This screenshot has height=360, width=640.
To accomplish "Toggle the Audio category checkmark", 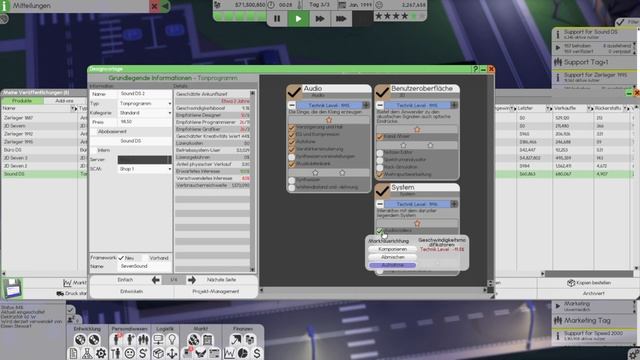I will (x=294, y=93).
